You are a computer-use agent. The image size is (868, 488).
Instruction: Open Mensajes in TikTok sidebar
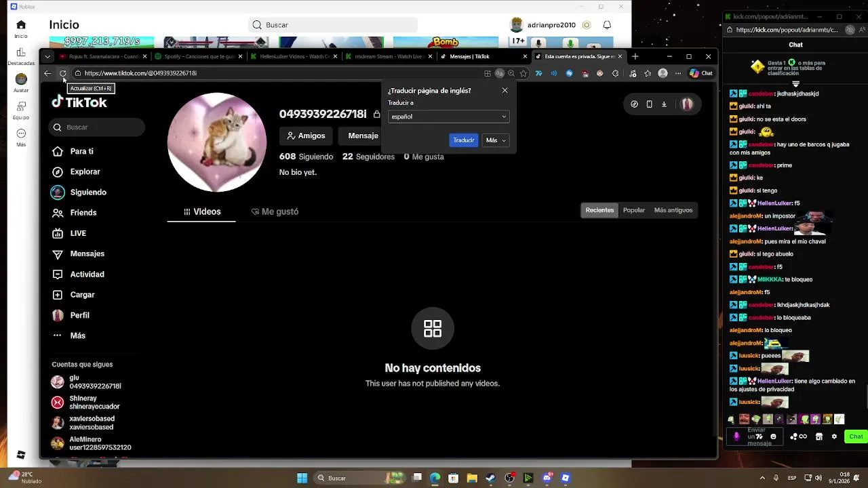78,253
